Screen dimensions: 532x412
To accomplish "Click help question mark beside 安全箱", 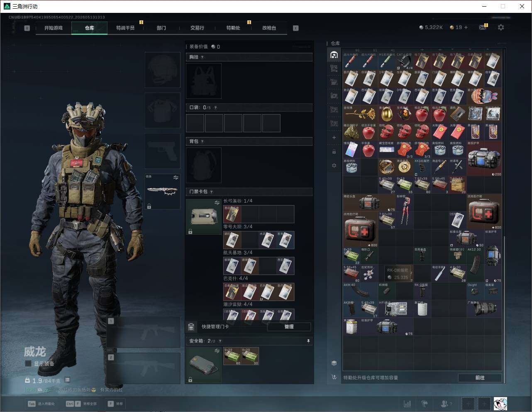I will tap(220, 341).
